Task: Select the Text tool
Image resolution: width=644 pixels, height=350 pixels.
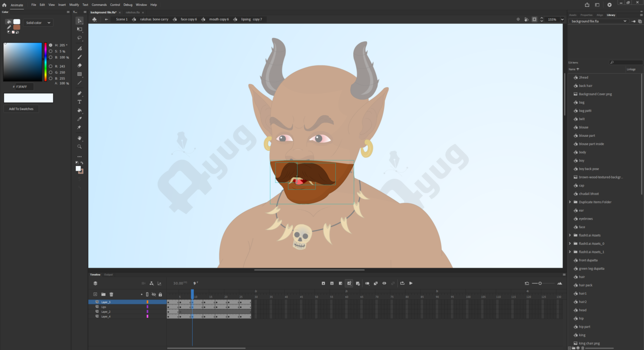Action: pos(79,102)
